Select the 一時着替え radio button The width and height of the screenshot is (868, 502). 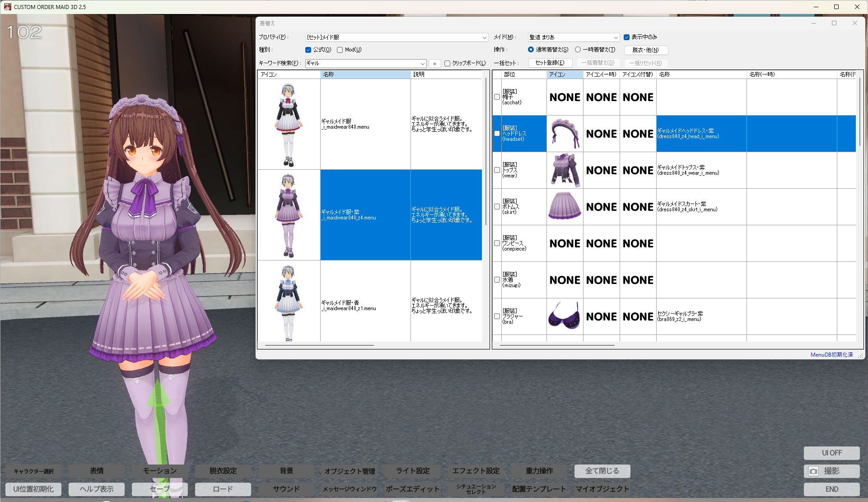pos(578,50)
